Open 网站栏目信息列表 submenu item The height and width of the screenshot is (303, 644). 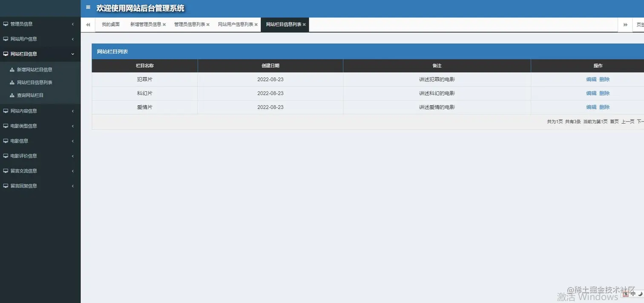click(x=34, y=82)
